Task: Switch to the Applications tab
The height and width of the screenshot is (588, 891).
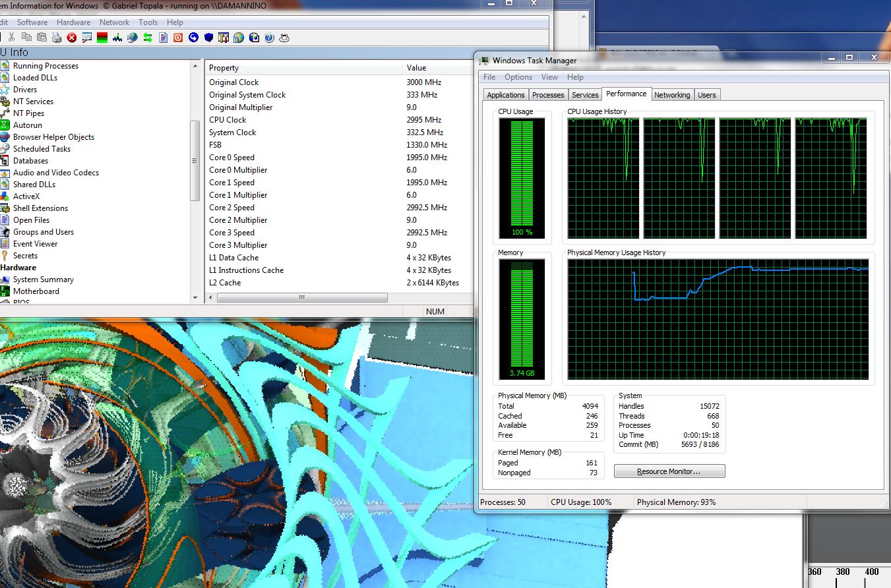Action: click(x=506, y=95)
